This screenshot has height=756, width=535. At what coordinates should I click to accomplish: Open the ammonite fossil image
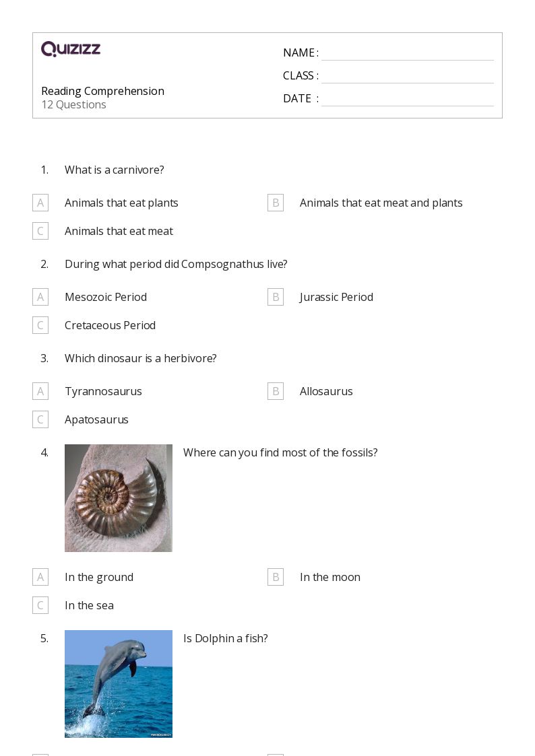click(x=119, y=498)
